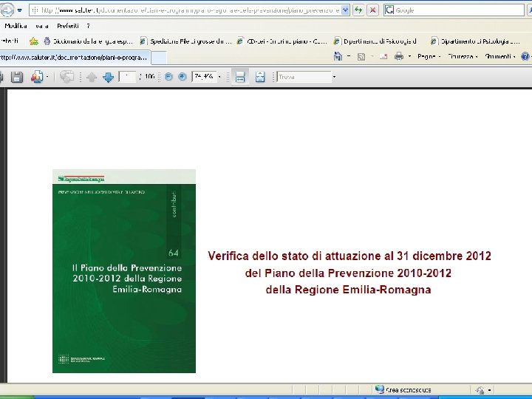The width and height of the screenshot is (532, 399).
Task: Open the Modifica menu
Action: [16, 26]
